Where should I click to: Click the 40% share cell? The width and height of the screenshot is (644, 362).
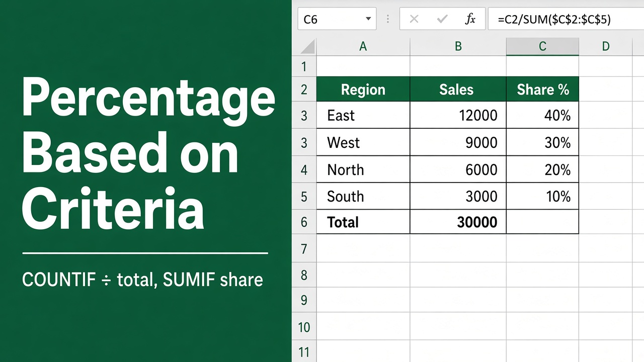[x=542, y=115]
